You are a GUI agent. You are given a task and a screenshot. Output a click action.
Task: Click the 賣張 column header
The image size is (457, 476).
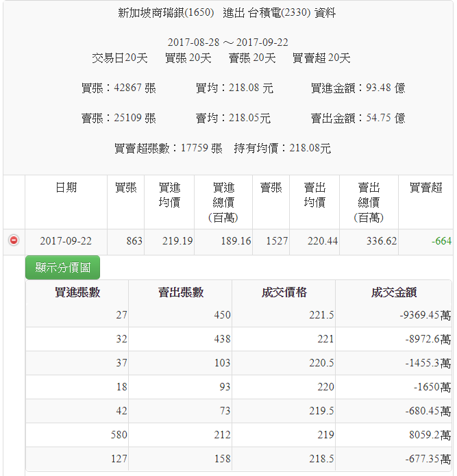(271, 188)
